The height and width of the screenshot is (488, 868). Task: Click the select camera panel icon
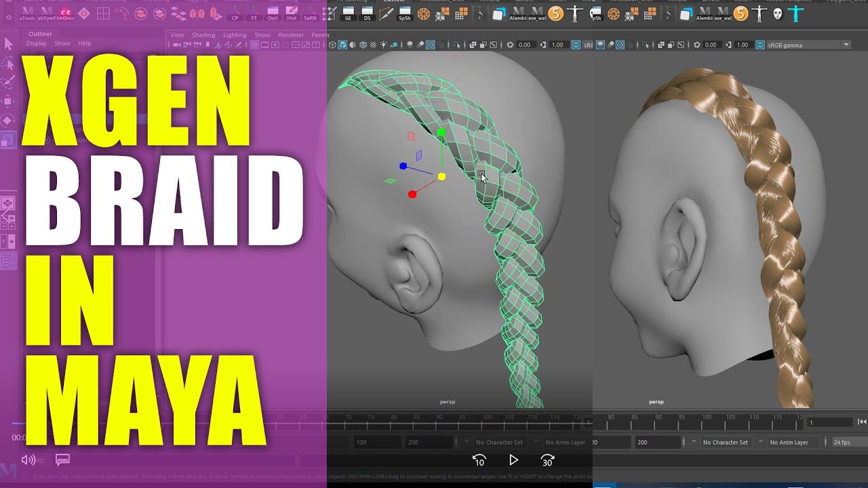(x=177, y=45)
